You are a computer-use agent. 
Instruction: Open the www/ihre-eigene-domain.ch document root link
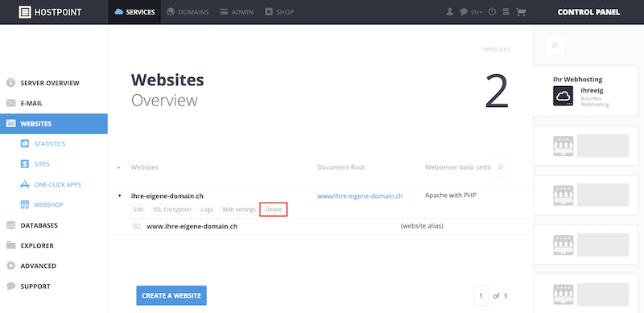360,196
